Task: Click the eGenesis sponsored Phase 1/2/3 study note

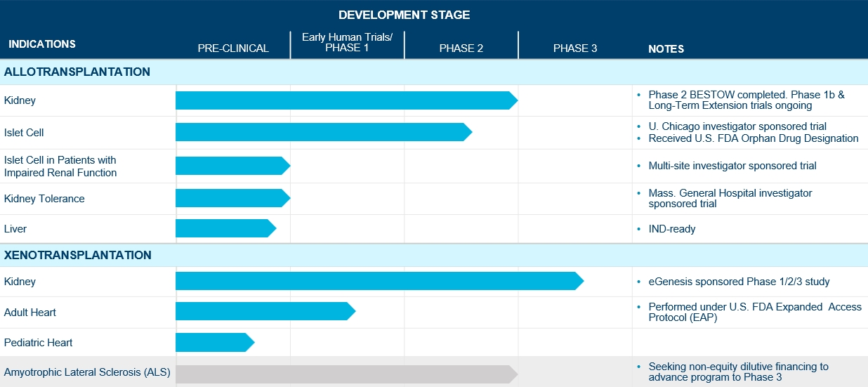Action: coord(739,282)
